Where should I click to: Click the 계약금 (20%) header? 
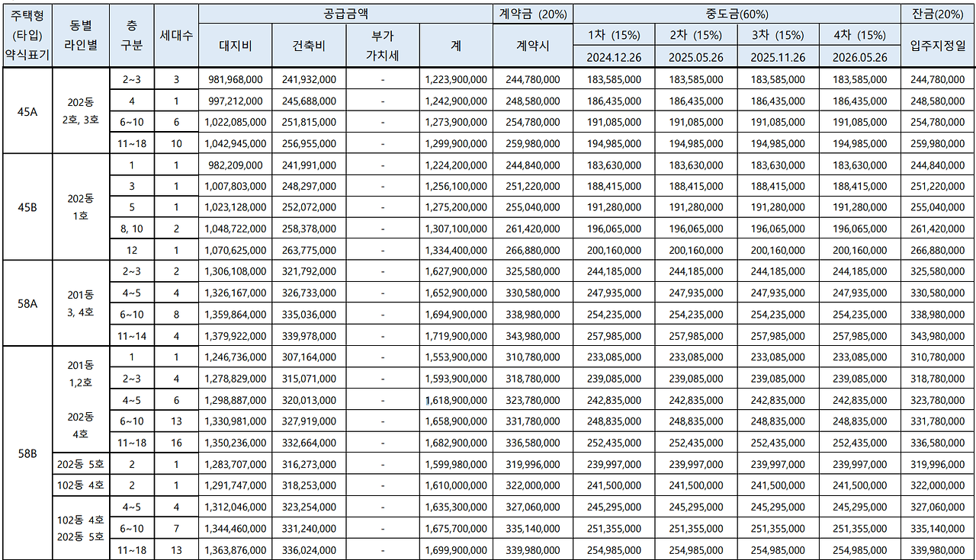(533, 14)
